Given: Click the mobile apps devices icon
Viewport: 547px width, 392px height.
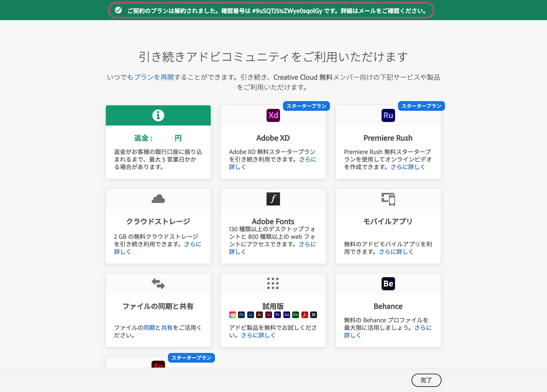Looking at the screenshot, I should [x=388, y=199].
